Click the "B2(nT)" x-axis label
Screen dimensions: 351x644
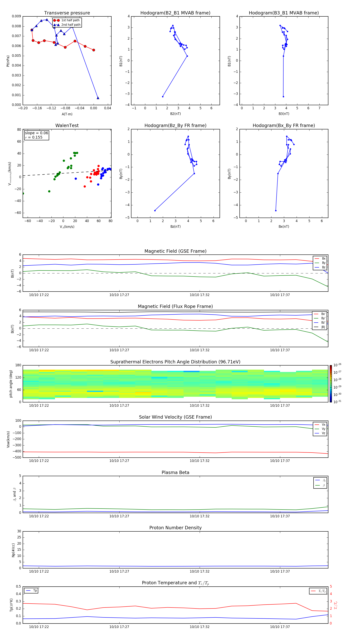[175, 114]
